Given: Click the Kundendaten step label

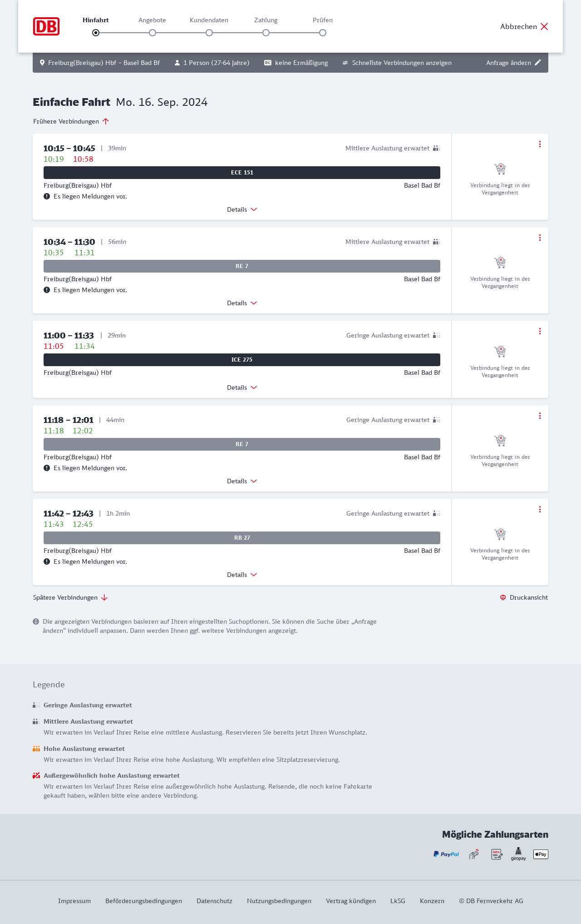Looking at the screenshot, I should tap(209, 20).
